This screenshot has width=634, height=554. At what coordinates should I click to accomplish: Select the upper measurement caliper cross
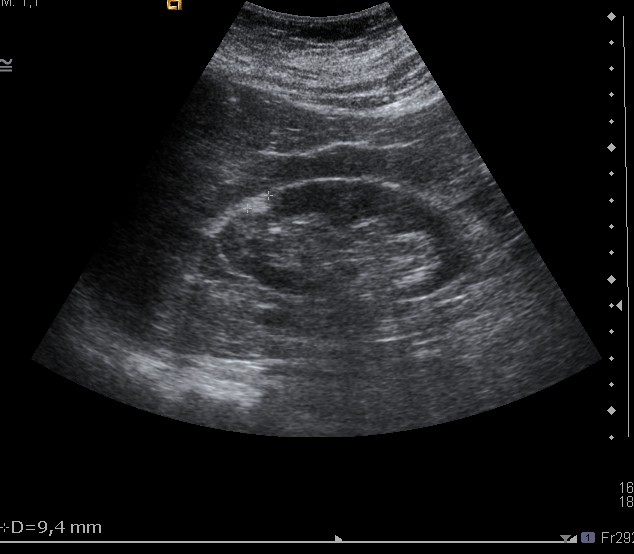tap(268, 196)
